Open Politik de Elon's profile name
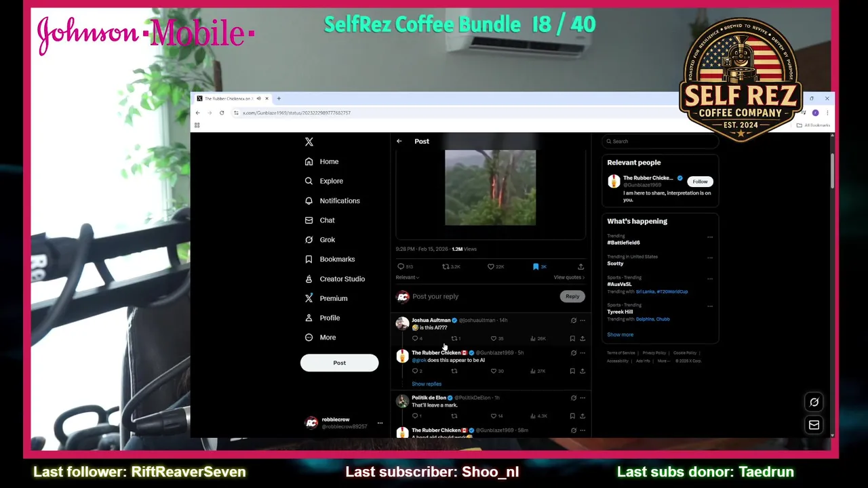Image resolution: width=868 pixels, height=488 pixels. (x=429, y=398)
